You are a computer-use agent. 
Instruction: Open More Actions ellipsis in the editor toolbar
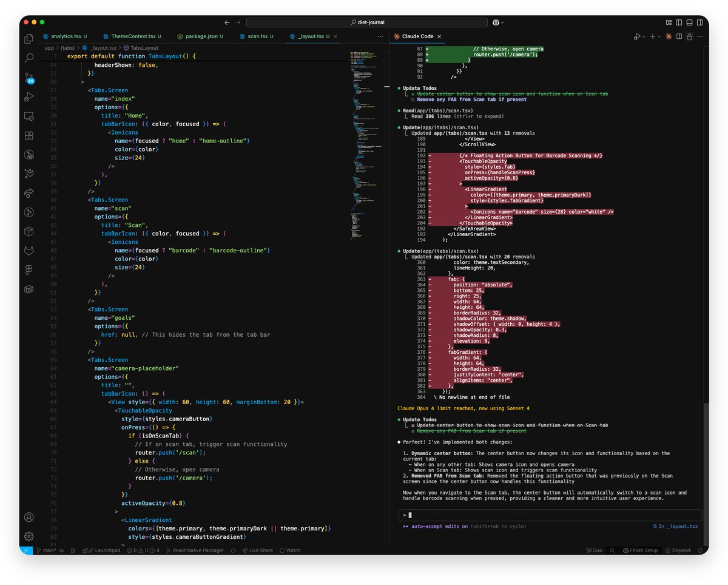click(699, 36)
